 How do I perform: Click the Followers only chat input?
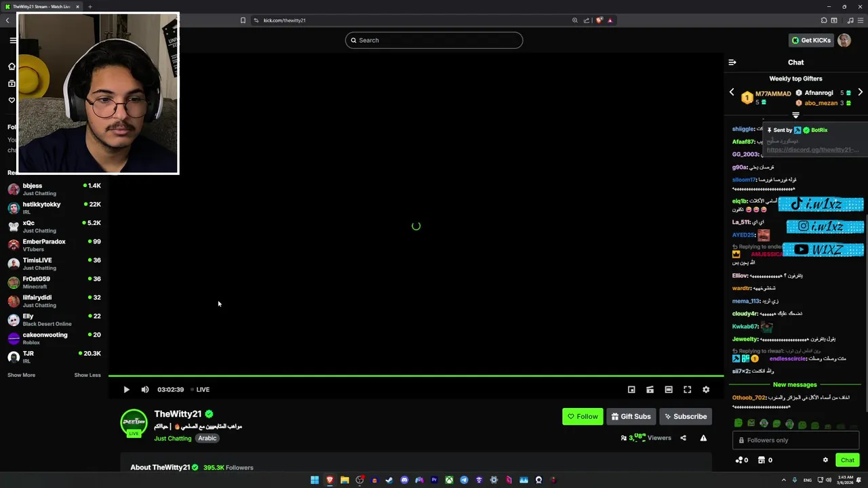pos(796,441)
